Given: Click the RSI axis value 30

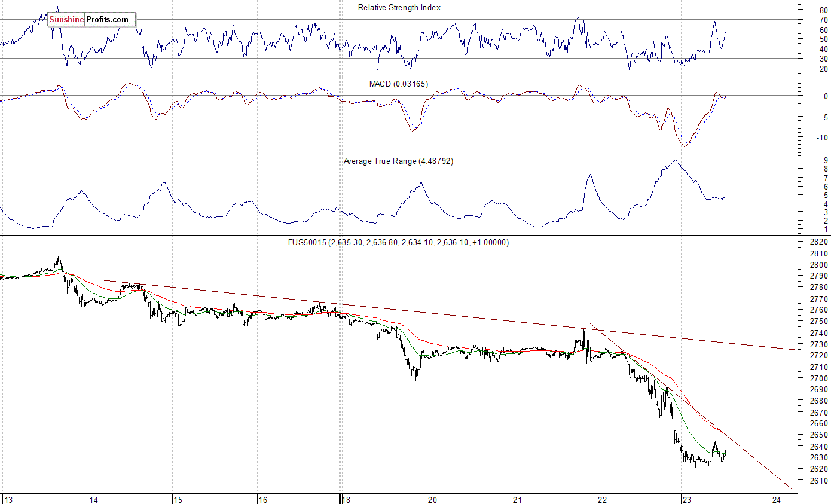Looking at the screenshot, I should tap(823, 59).
